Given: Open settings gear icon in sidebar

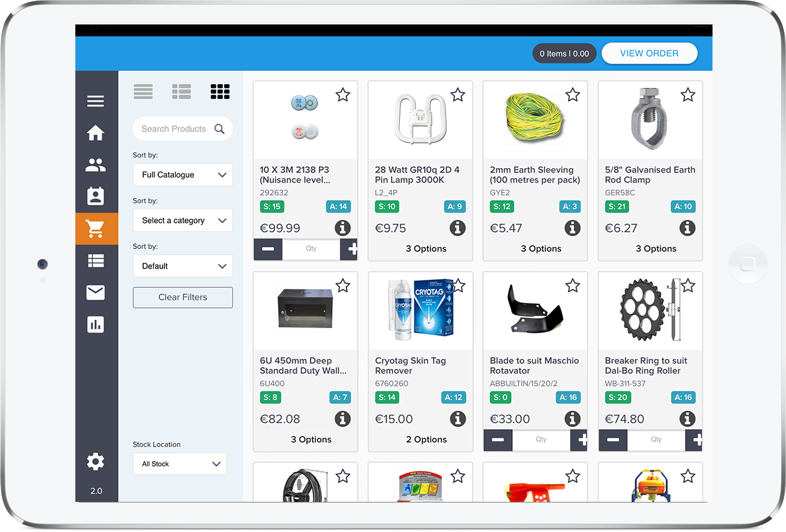Looking at the screenshot, I should pyautogui.click(x=95, y=462).
